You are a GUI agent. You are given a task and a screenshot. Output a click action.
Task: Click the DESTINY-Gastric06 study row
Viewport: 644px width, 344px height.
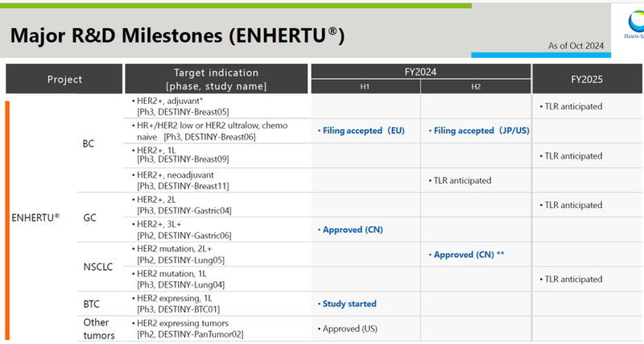[x=216, y=229]
